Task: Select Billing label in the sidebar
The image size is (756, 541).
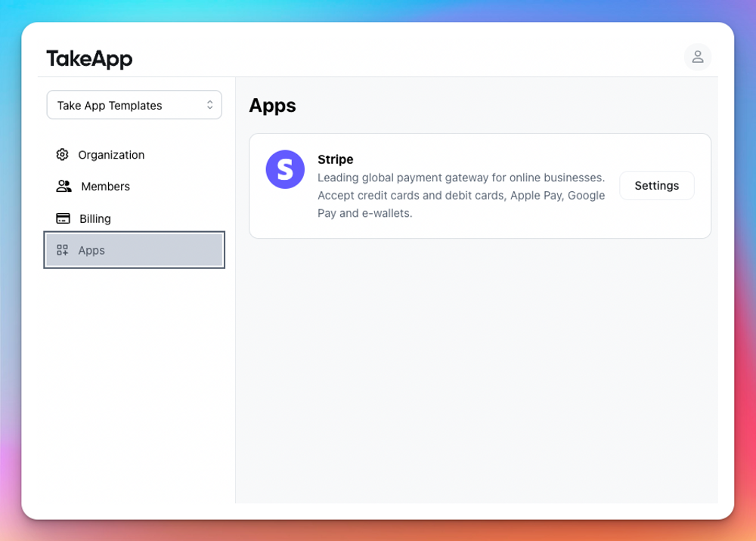Action: click(95, 218)
